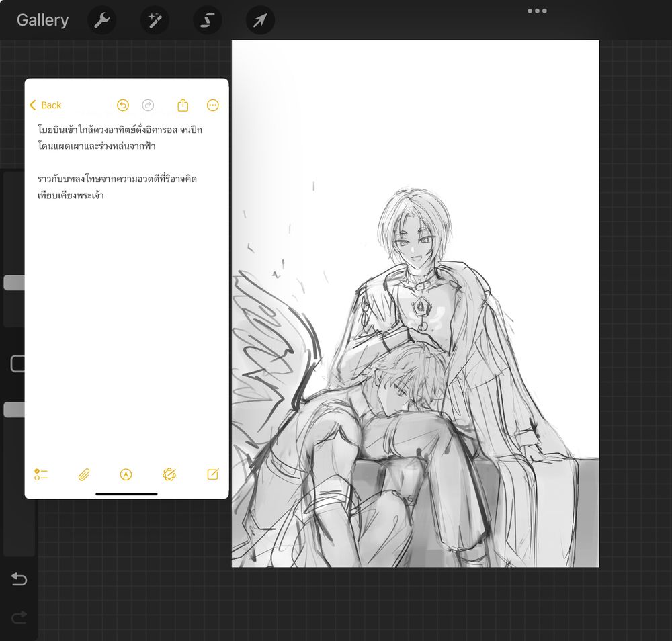The height and width of the screenshot is (641, 672).
Task: Tap the brush size slider handle
Action: [14, 283]
